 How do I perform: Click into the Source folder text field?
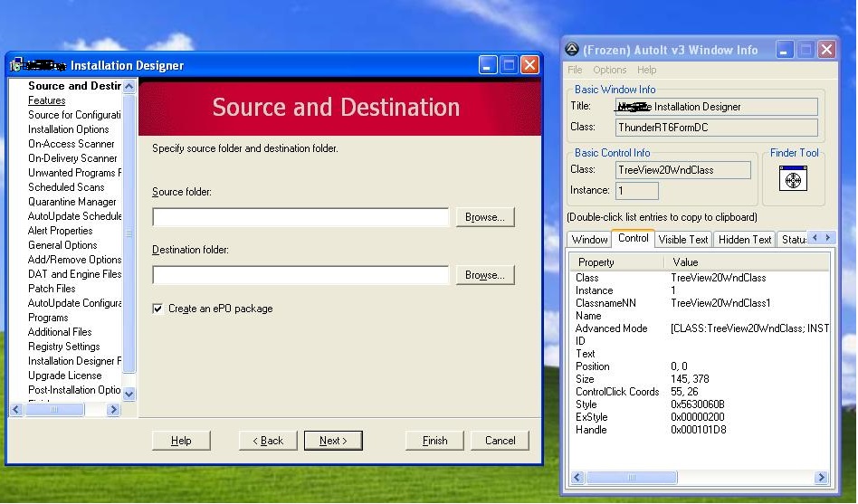click(300, 217)
